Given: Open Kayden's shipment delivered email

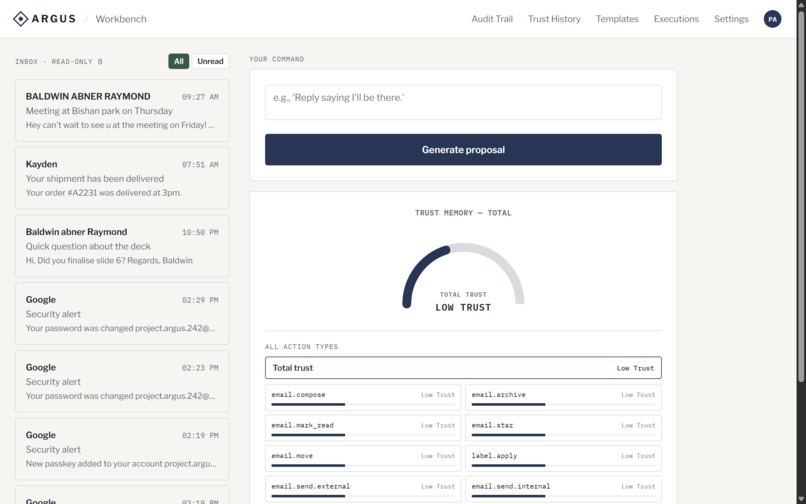Looking at the screenshot, I should (122, 178).
